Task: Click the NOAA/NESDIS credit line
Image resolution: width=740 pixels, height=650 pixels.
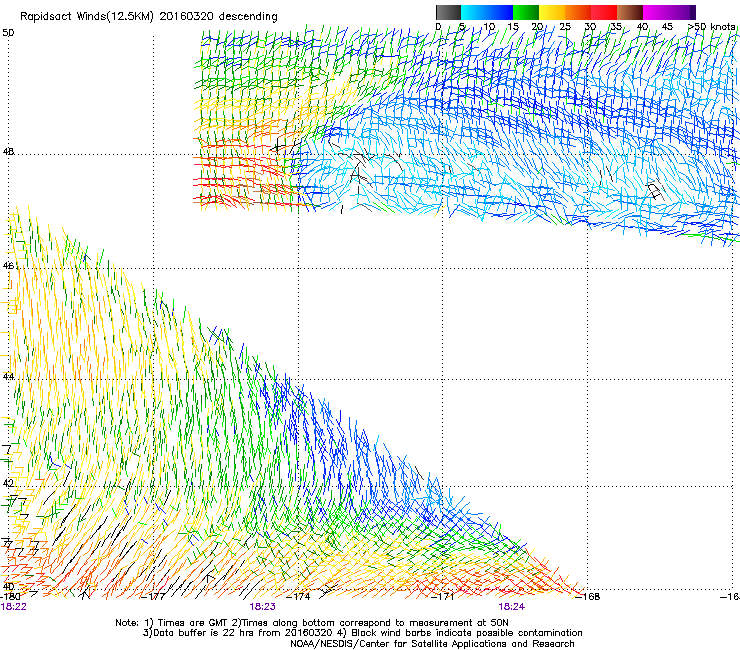Action: (432, 644)
